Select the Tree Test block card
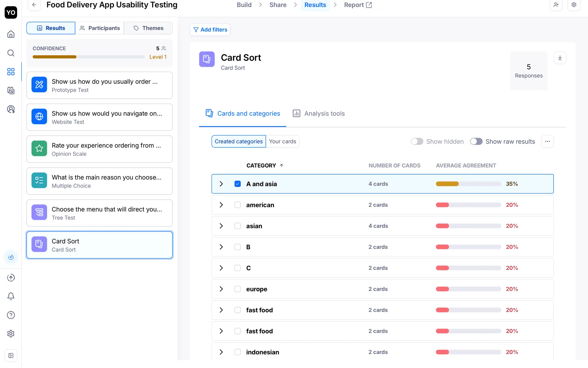This screenshot has width=588, height=368. pyautogui.click(x=100, y=213)
